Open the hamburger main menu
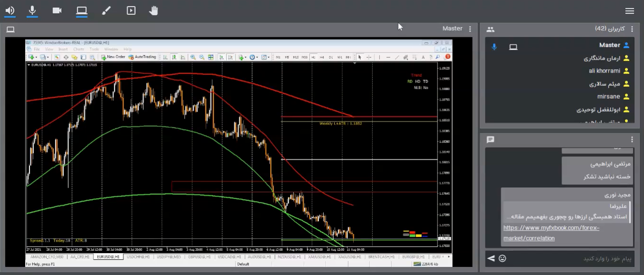The height and width of the screenshot is (275, 644). 630,11
